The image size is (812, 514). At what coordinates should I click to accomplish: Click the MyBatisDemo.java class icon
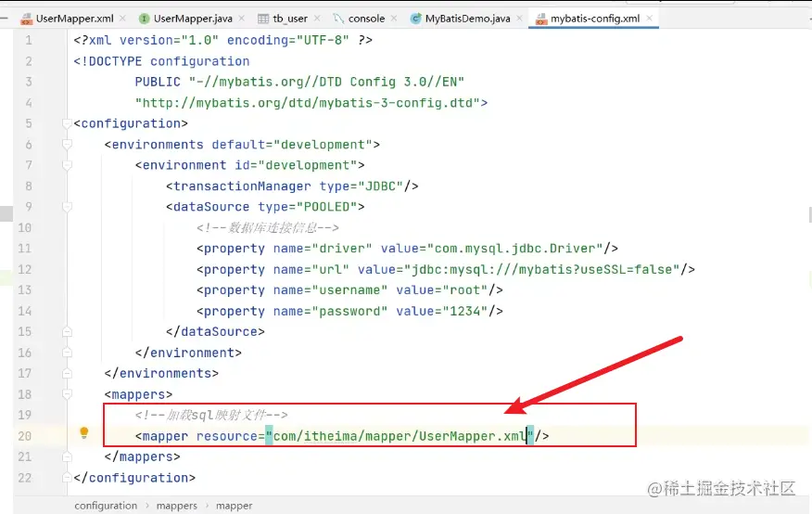tap(415, 19)
